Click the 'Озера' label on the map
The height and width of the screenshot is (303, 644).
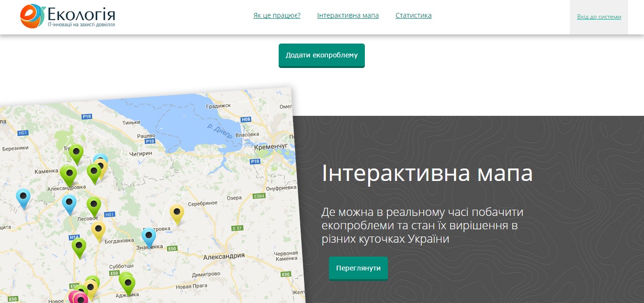234,198
